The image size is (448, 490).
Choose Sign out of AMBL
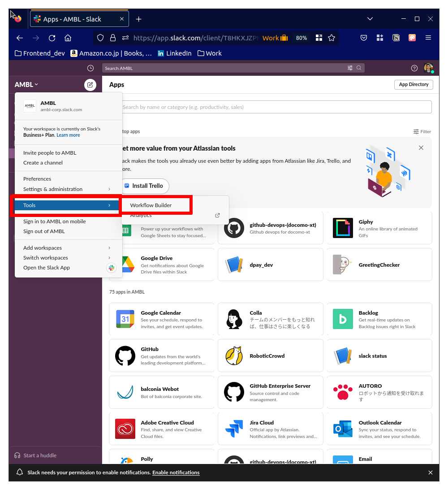click(44, 231)
